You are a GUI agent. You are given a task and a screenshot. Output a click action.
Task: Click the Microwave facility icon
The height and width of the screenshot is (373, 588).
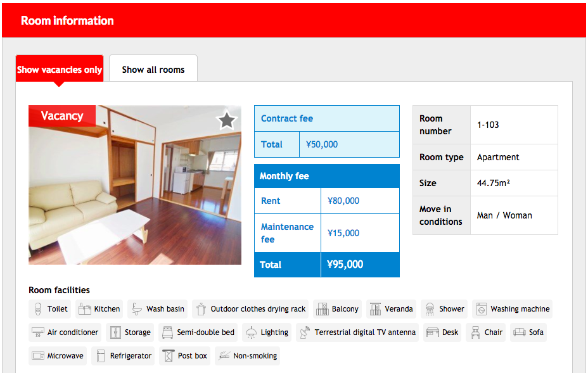(x=38, y=356)
